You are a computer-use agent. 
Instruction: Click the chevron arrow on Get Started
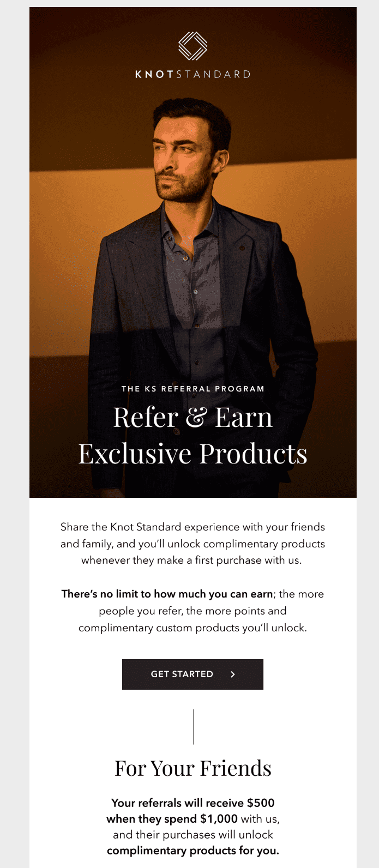tap(233, 674)
